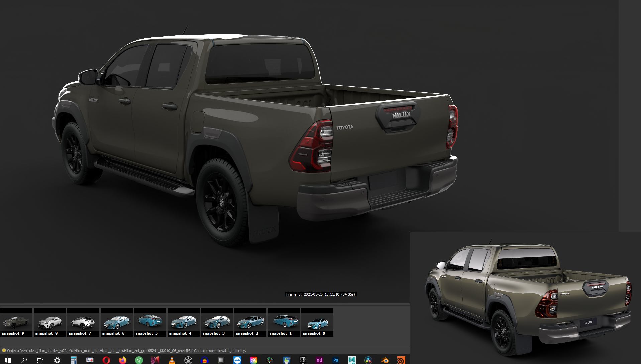Open Adobe XD from the taskbar
The width and height of the screenshot is (641, 364).
coord(319,360)
